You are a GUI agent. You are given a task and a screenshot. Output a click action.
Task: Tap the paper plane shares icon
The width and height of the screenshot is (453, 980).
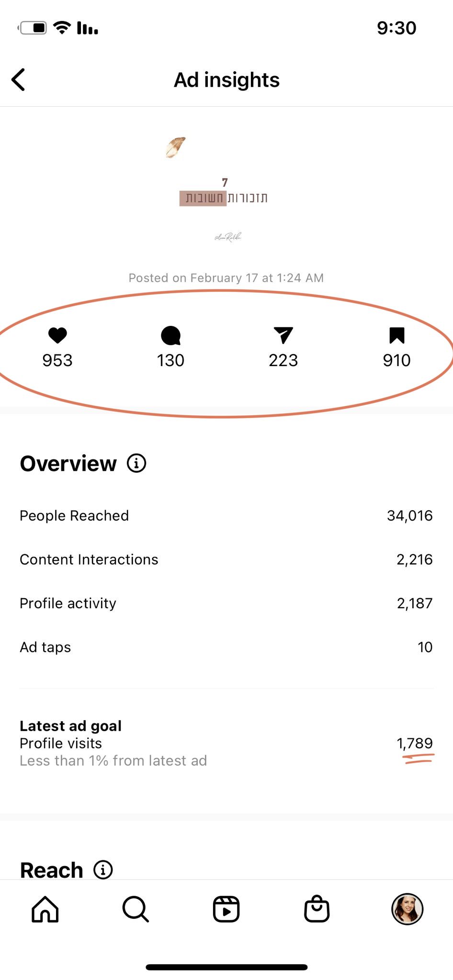coord(283,335)
